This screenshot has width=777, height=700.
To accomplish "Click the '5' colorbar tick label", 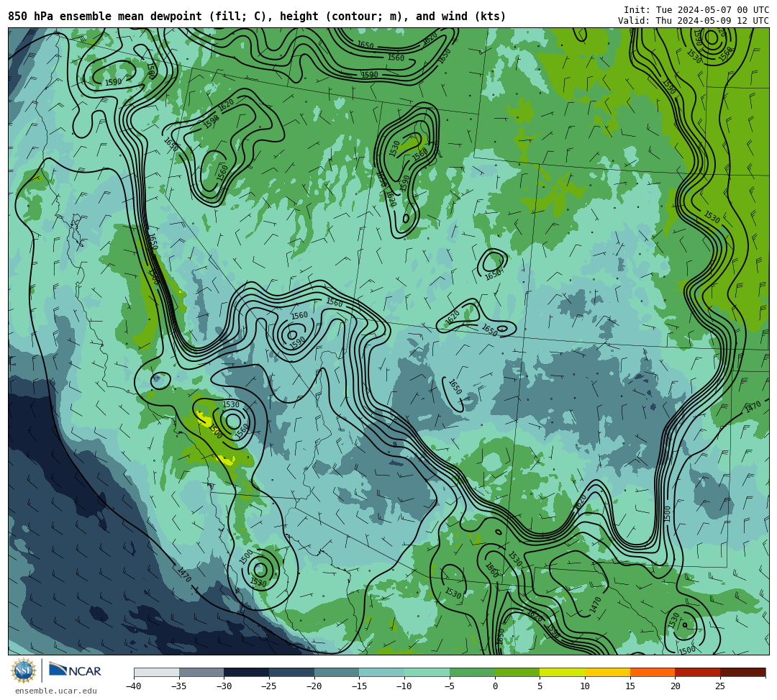I will 540,686.
